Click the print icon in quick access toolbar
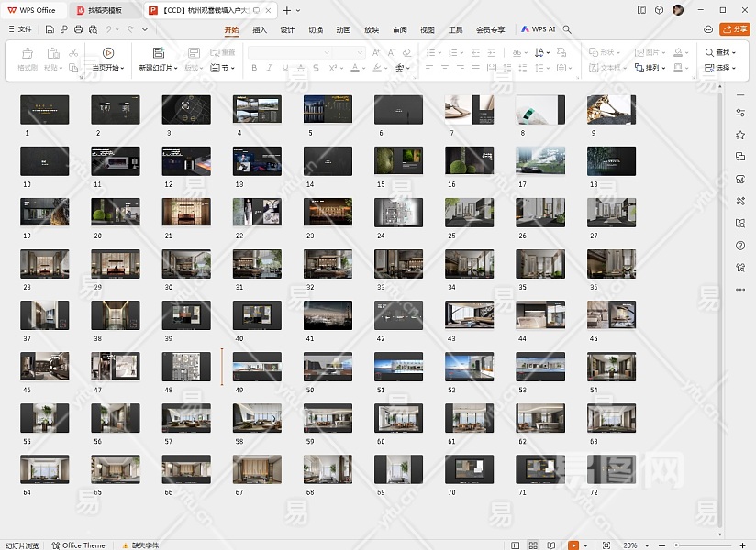Image resolution: width=756 pixels, height=550 pixels. [x=78, y=29]
